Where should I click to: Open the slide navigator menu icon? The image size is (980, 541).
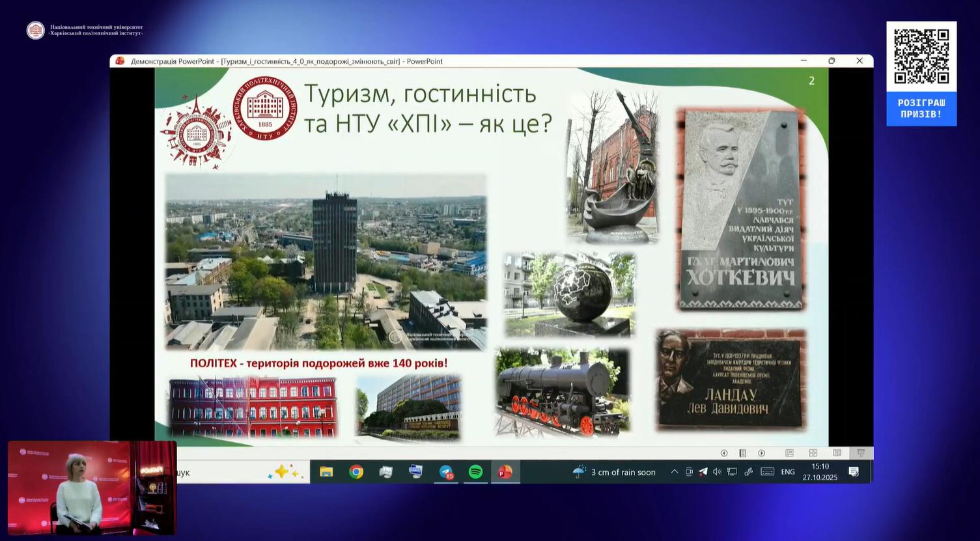click(742, 453)
